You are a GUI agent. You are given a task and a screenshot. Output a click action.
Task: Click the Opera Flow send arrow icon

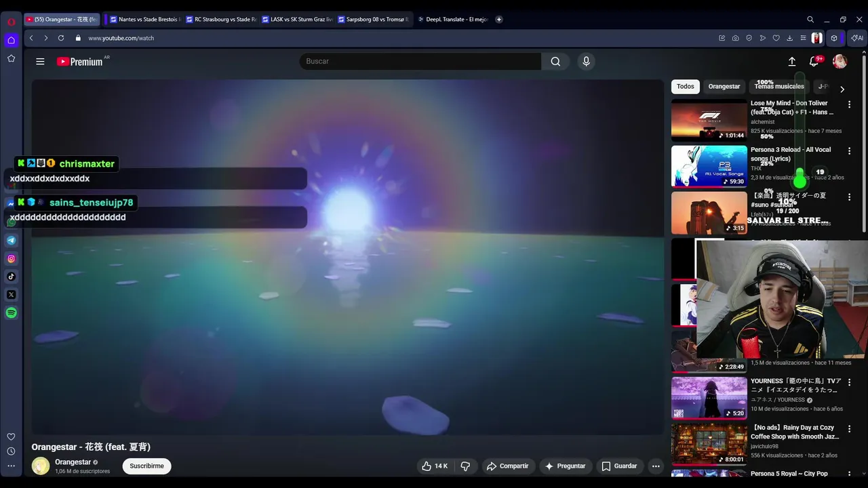(x=763, y=38)
